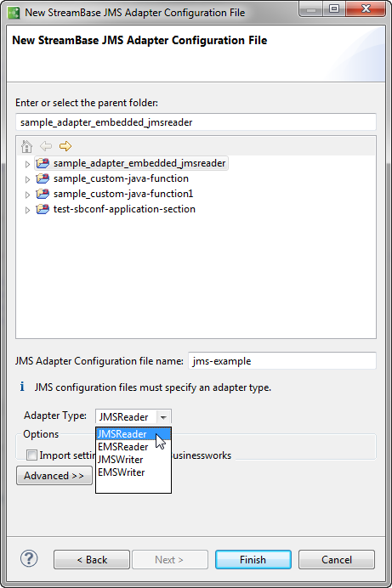Select JMSWriter from the dropdown list

(134, 460)
